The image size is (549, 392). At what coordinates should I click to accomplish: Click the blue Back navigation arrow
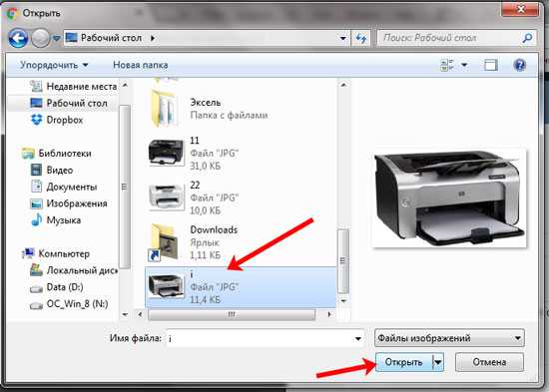18,38
